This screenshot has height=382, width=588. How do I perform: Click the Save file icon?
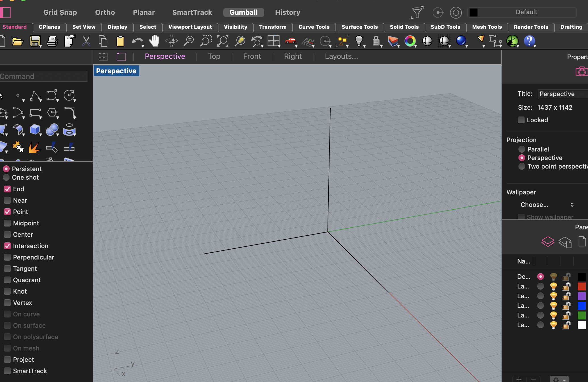pos(35,41)
